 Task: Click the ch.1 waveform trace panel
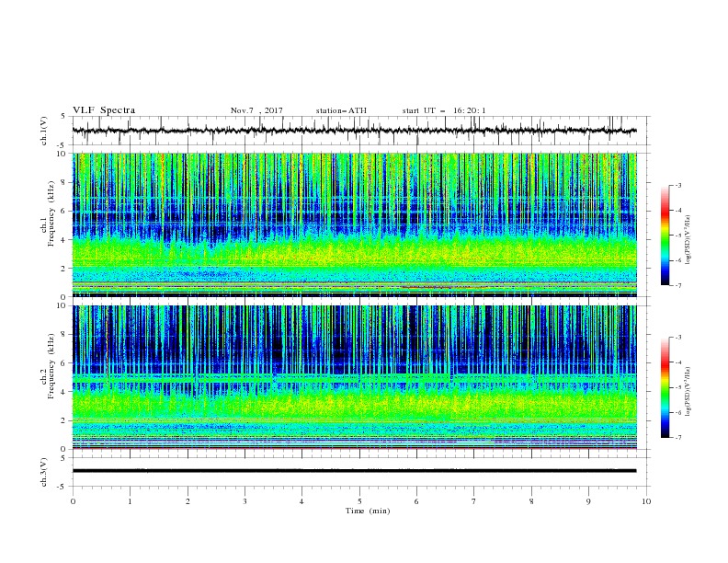tap(361, 131)
